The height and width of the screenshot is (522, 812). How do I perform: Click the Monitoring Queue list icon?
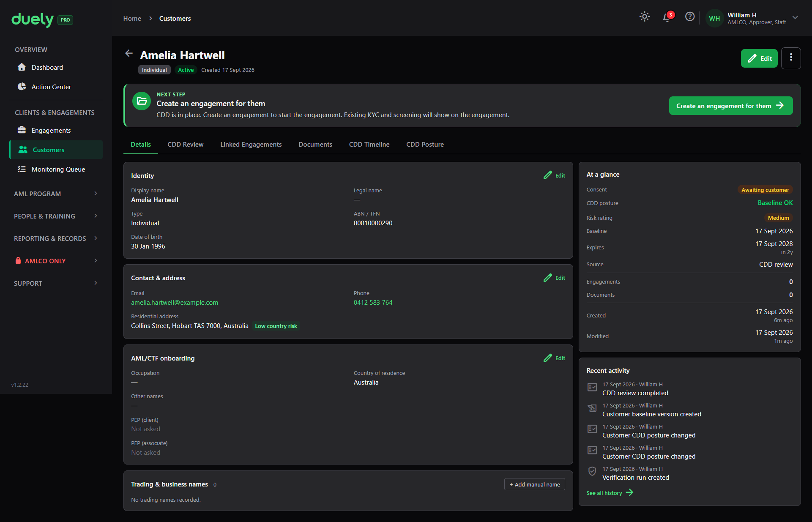tap(22, 169)
